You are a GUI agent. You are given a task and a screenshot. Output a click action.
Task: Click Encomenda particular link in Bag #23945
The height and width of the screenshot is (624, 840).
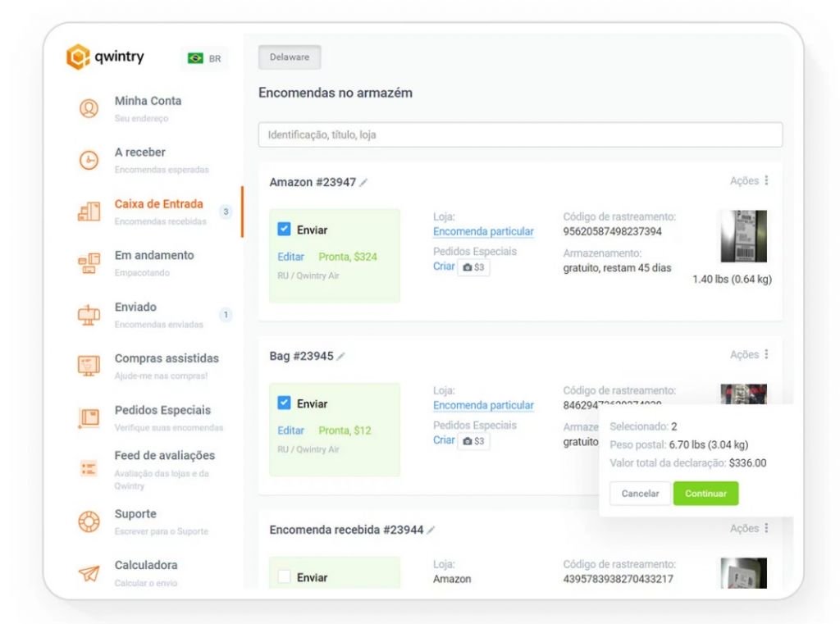483,405
